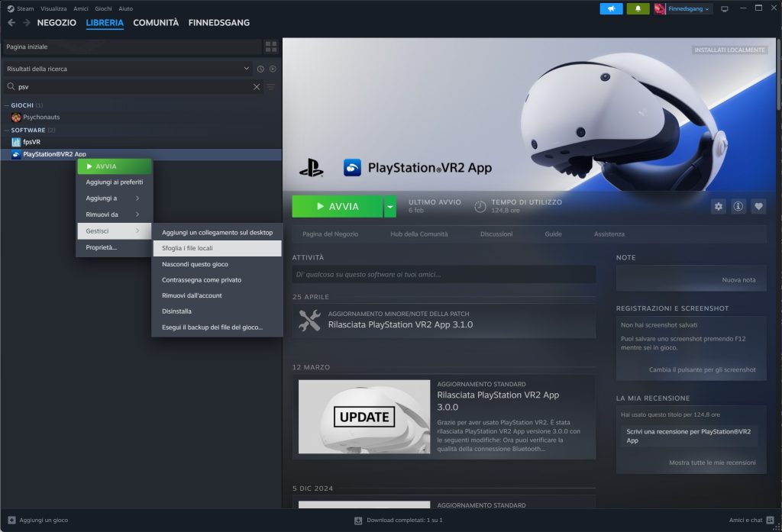The height and width of the screenshot is (532, 782).
Task: Click the ready-to-play filter icon
Action: (x=273, y=69)
